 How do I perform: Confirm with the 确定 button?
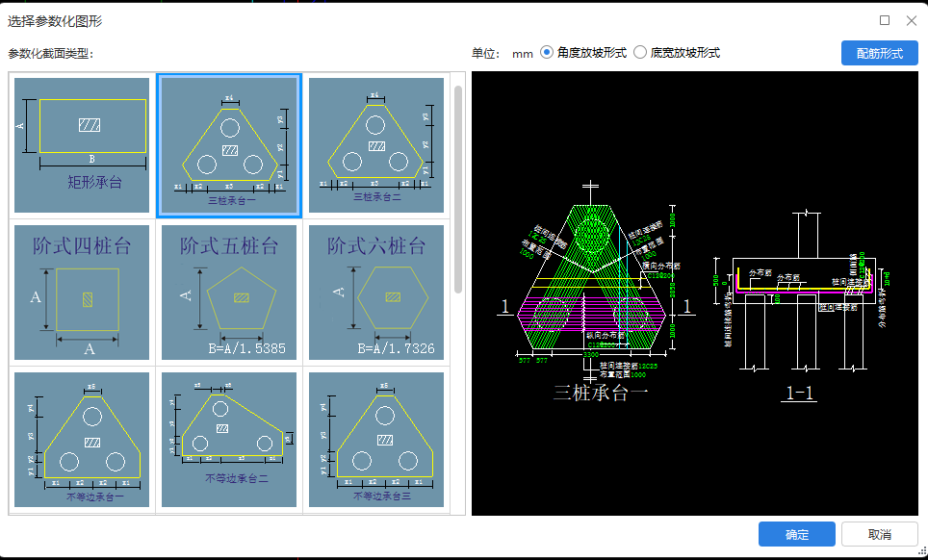click(797, 534)
